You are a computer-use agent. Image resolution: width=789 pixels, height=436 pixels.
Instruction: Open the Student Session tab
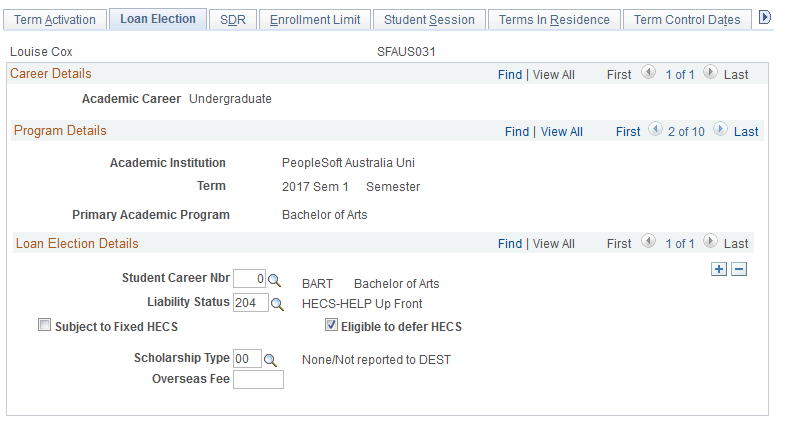tap(429, 20)
